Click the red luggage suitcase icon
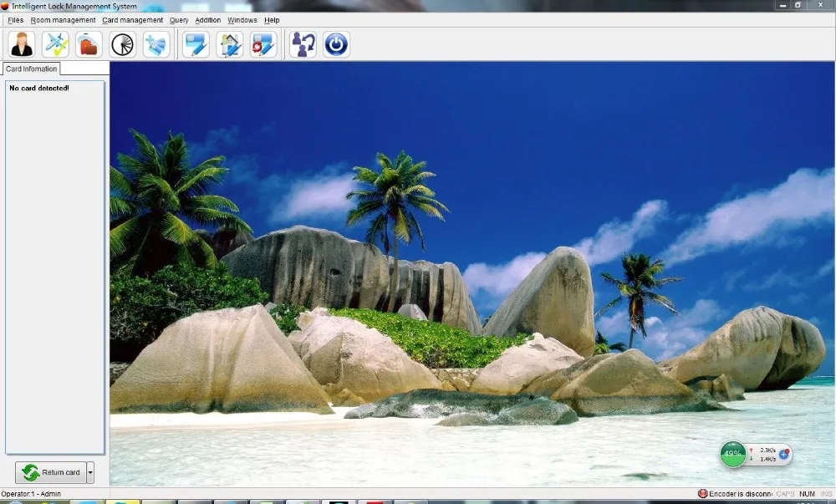836x504 pixels. 89,43
